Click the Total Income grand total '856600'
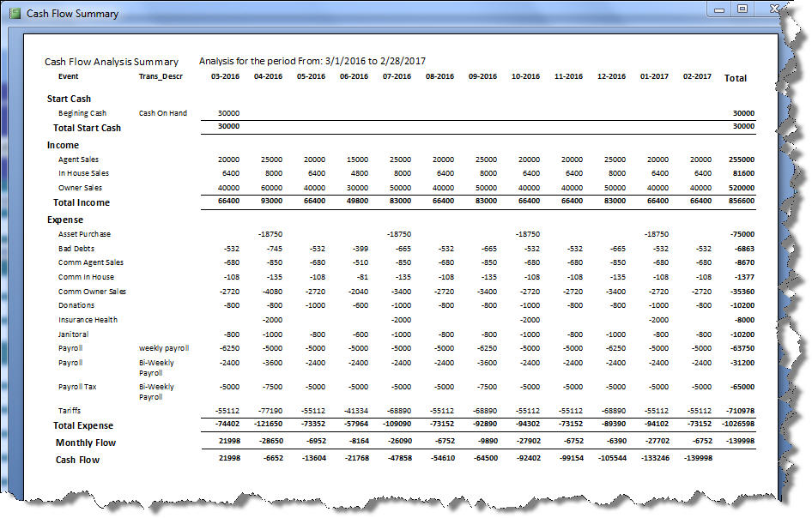The image size is (812, 518). pyautogui.click(x=741, y=201)
